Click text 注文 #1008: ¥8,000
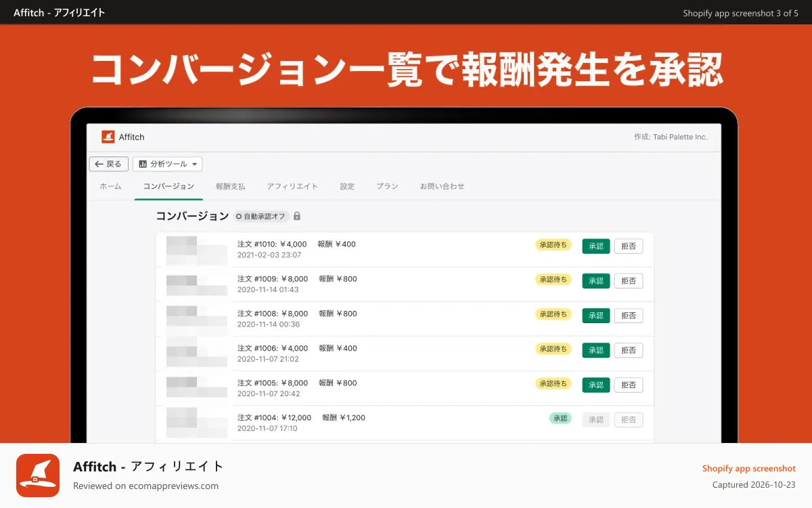This screenshot has width=812, height=508. (x=273, y=314)
